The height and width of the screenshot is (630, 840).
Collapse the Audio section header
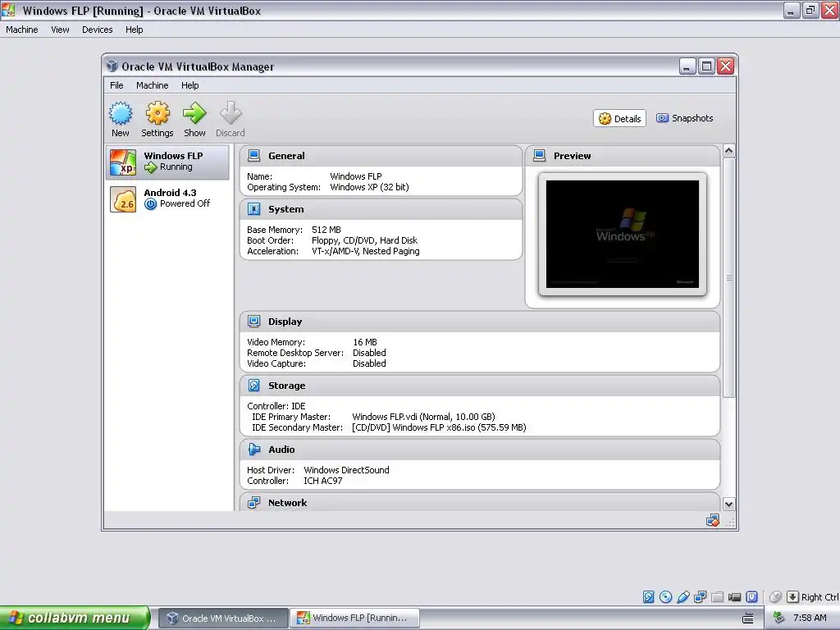479,450
